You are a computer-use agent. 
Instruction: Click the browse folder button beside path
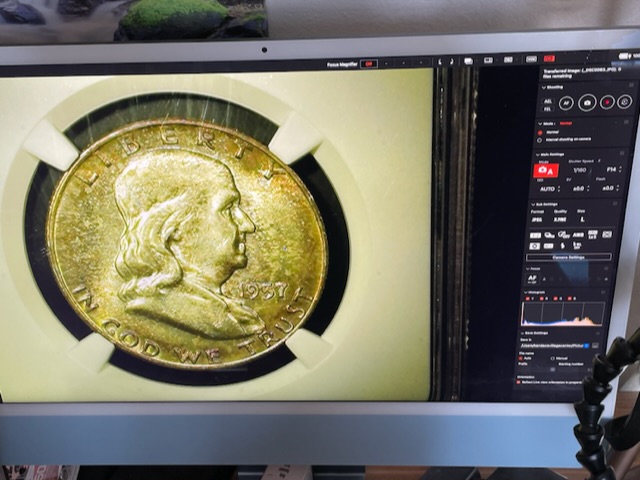coord(596,345)
